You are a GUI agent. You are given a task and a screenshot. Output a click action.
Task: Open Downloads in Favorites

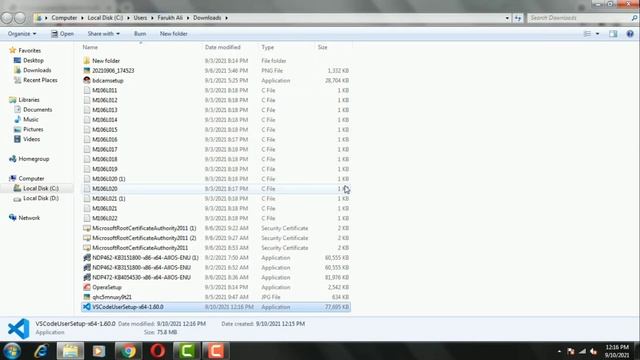pyautogui.click(x=37, y=70)
